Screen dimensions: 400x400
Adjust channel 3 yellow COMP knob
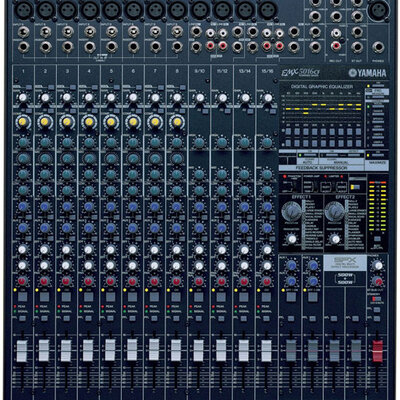(x=66, y=122)
